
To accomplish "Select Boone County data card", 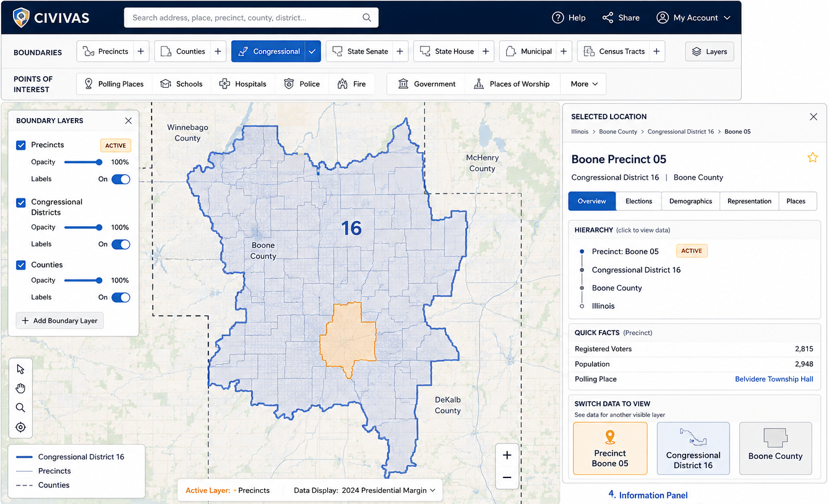I will click(x=775, y=448).
